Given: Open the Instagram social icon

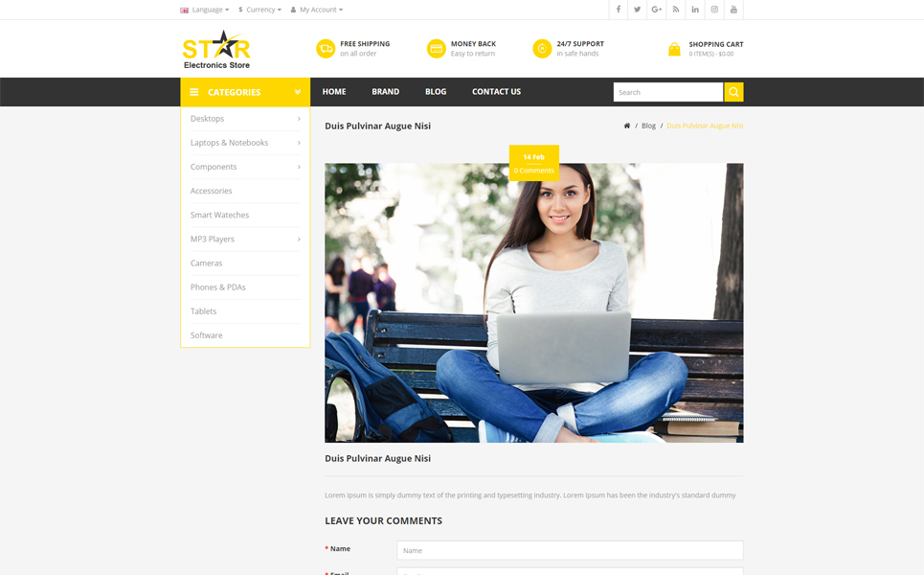Looking at the screenshot, I should coord(714,10).
